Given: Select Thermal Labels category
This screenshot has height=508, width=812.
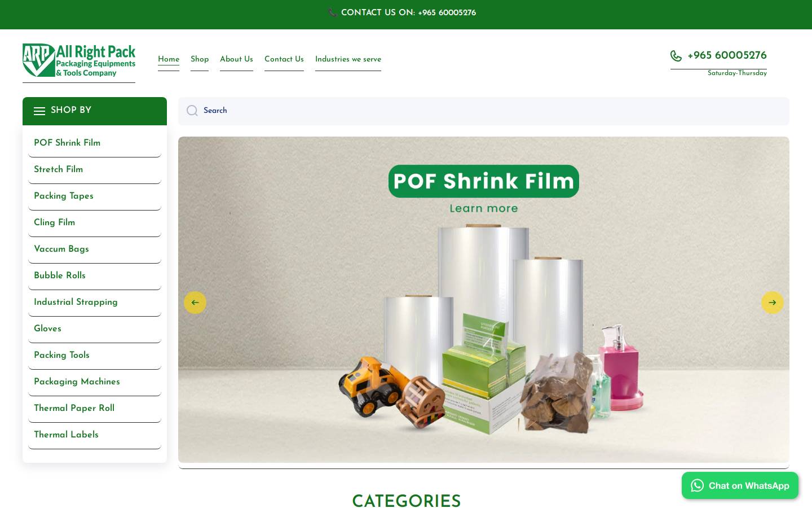Looking at the screenshot, I should [95, 435].
